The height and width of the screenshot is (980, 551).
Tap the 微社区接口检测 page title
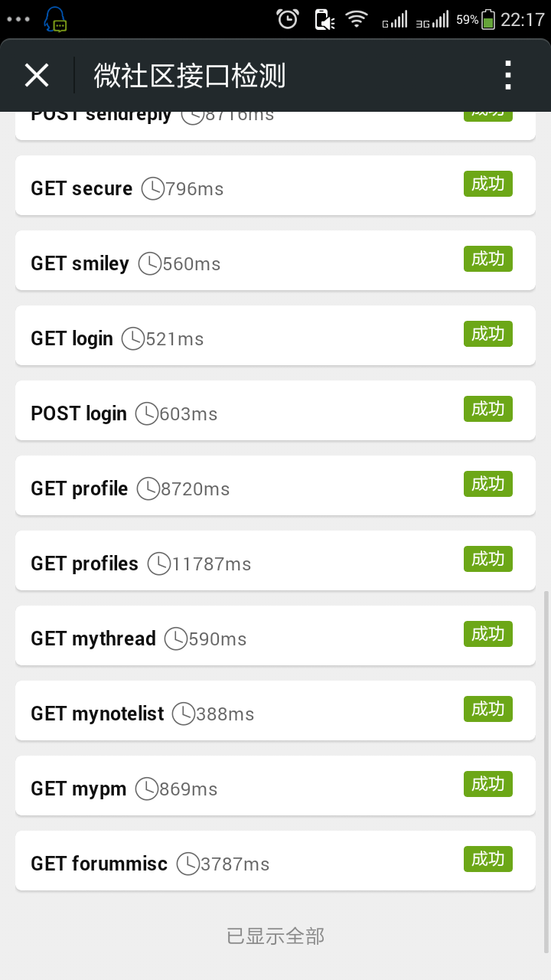pos(190,76)
